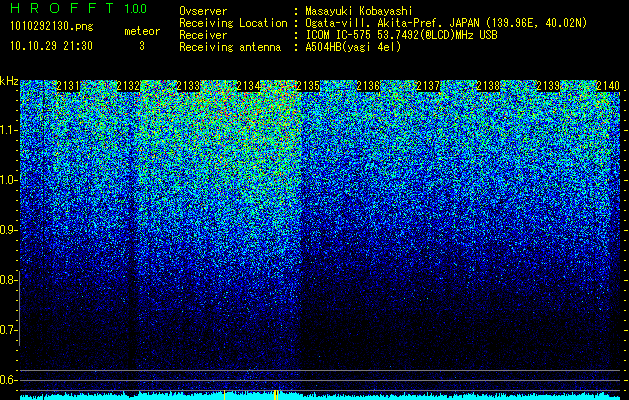The height and width of the screenshot is (400, 629).
Task: Click the 'Ovserver' field label
Action: click(203, 11)
